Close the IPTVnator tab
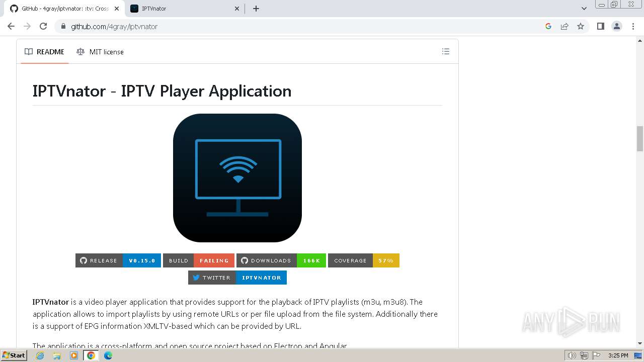 (x=237, y=9)
